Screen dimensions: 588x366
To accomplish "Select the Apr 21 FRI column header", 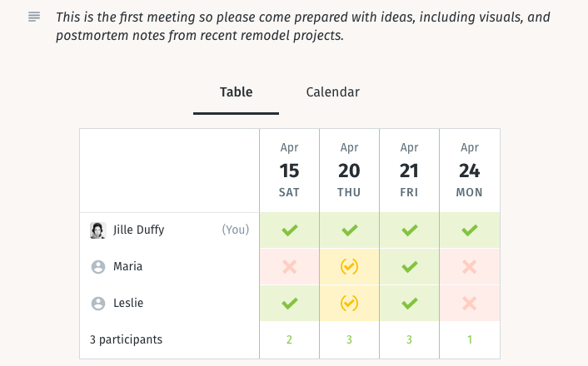I will coord(410,171).
